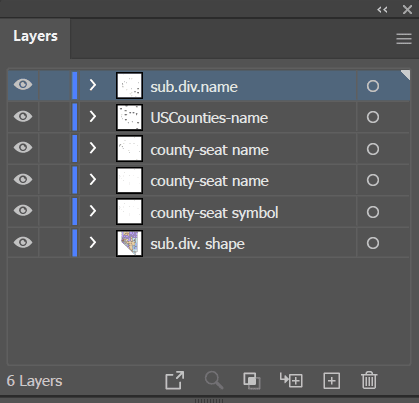
Task: Click the sub.div.name layer color bar
Action: point(75,85)
